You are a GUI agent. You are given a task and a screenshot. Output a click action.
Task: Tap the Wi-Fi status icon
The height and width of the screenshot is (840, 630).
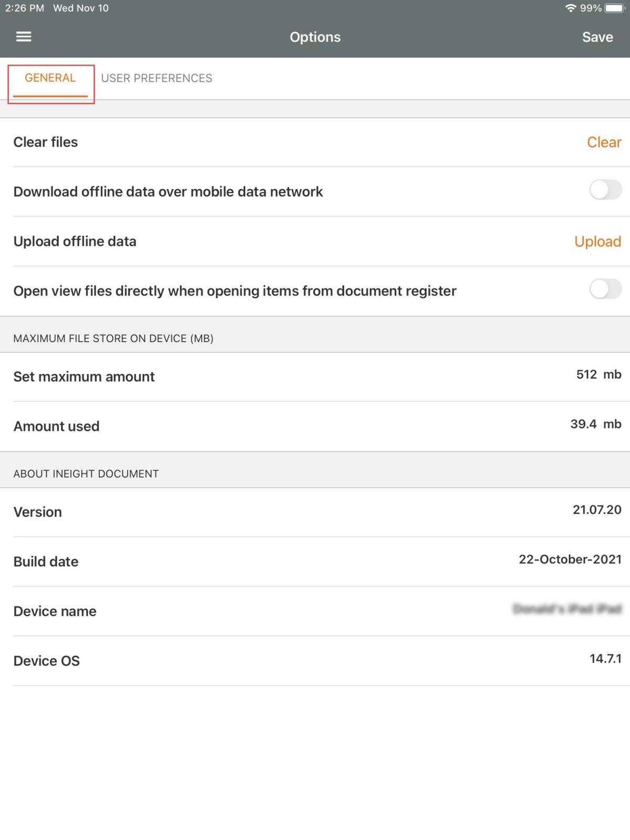(x=570, y=8)
